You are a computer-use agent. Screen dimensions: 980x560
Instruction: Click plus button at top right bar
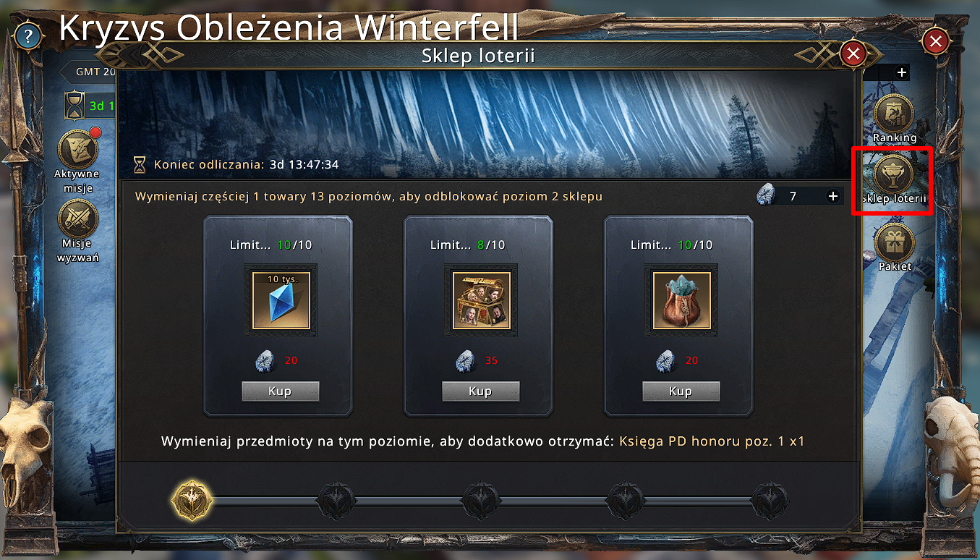click(901, 72)
